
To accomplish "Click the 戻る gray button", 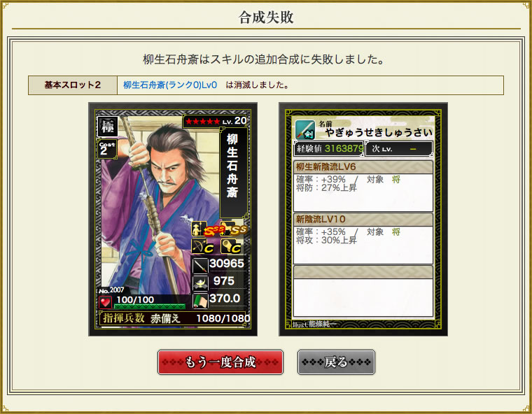I will (x=336, y=362).
